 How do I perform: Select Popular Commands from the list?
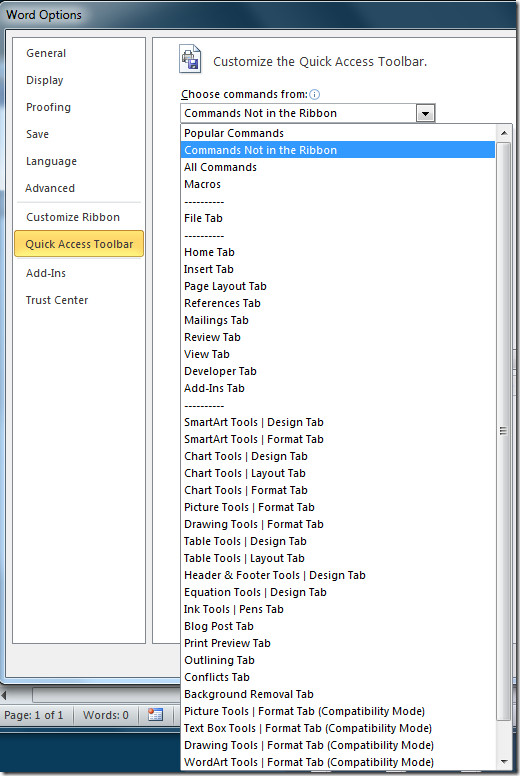click(338, 133)
